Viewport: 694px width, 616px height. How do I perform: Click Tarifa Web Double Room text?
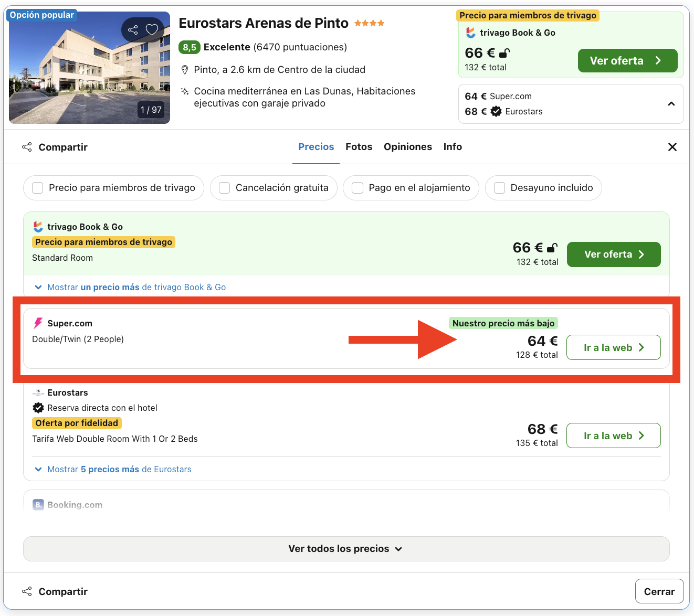[x=115, y=439]
